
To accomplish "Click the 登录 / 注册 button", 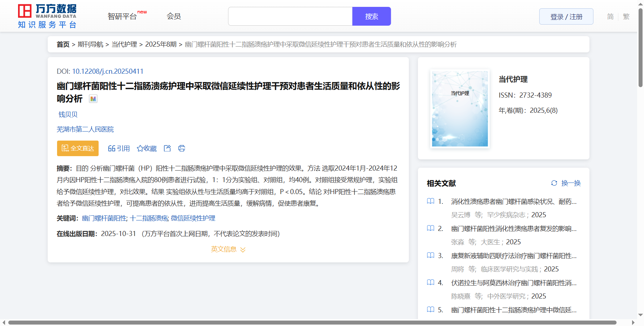I will coord(566,17).
